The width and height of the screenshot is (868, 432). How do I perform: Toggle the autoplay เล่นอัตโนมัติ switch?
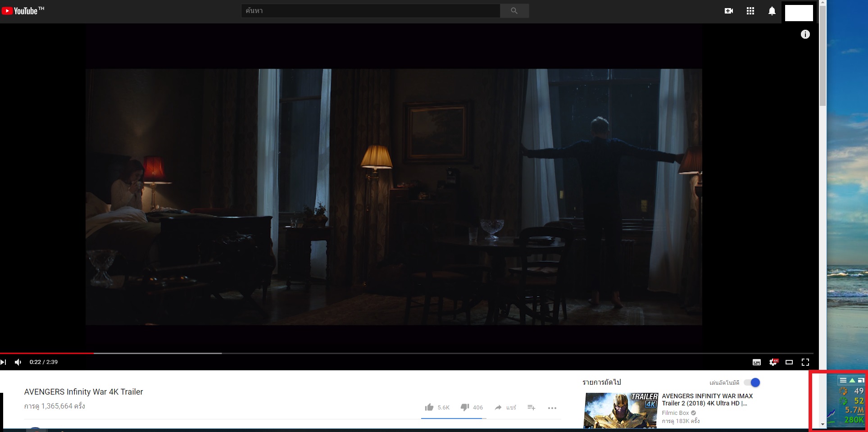pyautogui.click(x=752, y=382)
